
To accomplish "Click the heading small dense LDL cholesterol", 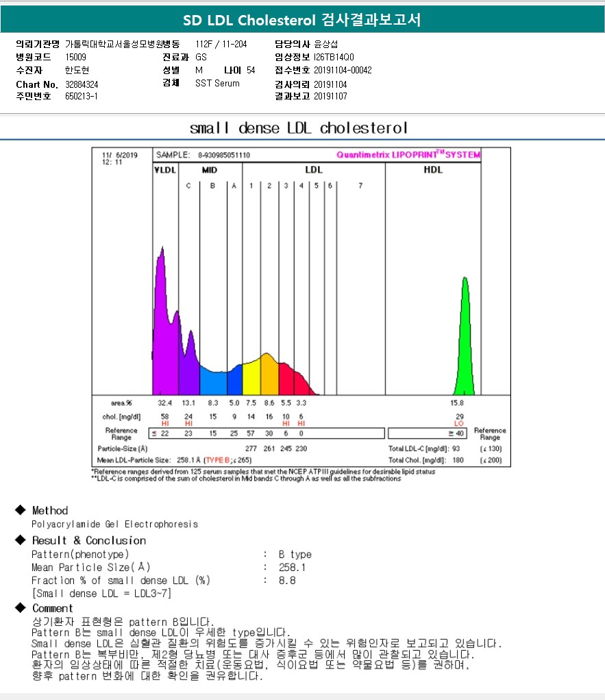I will [299, 128].
